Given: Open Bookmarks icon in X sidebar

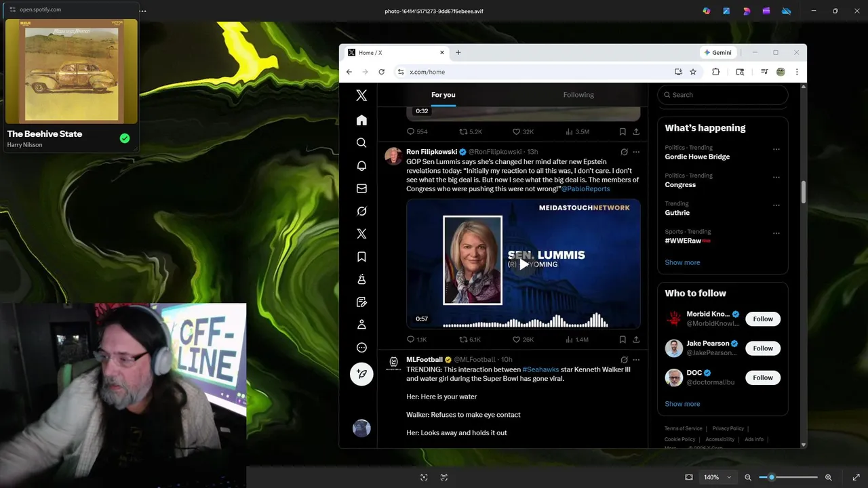Looking at the screenshot, I should [x=361, y=257].
